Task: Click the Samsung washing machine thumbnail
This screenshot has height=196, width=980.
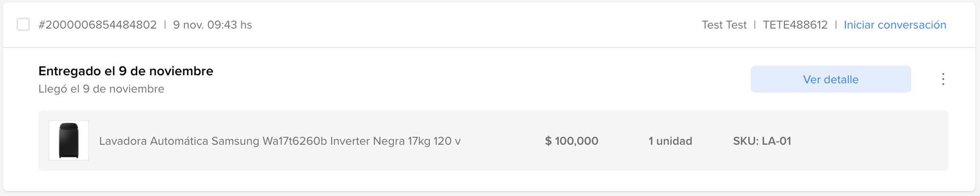Action: (x=69, y=141)
